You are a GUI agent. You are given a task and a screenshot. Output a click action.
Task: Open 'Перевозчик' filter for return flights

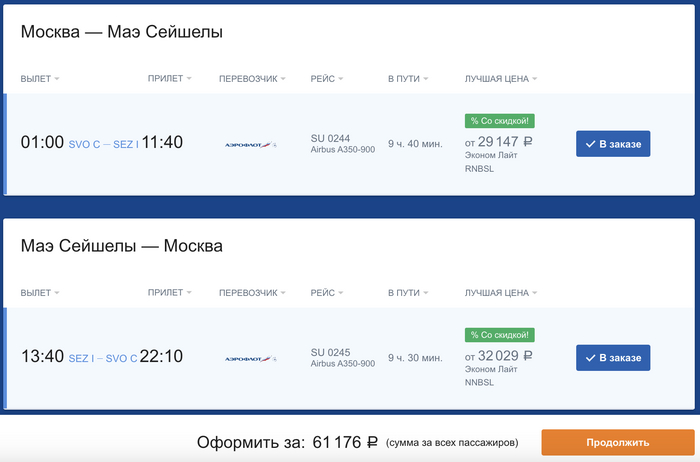pos(252,293)
